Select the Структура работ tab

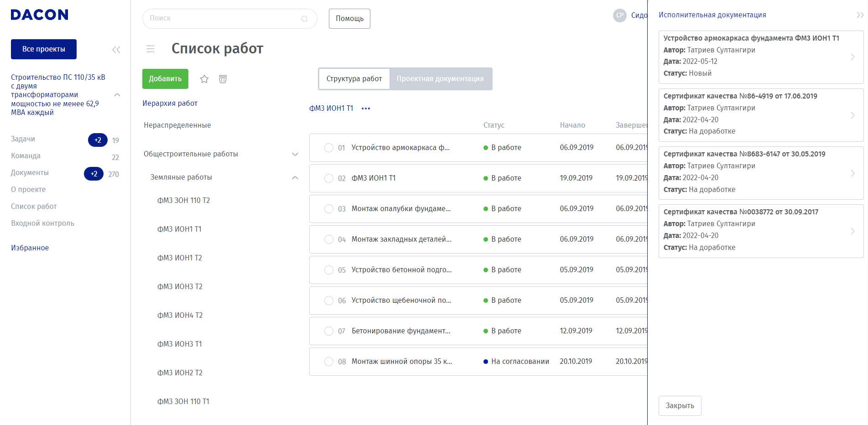point(354,79)
